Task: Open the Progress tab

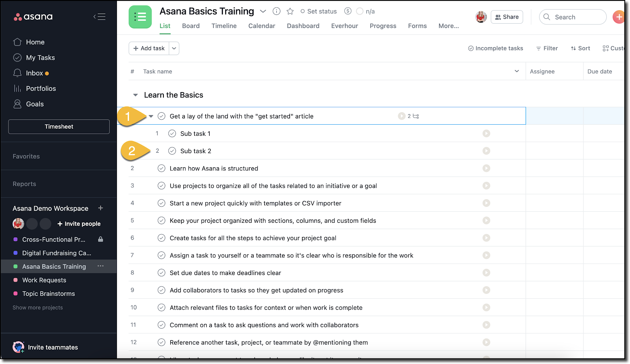Action: tap(383, 26)
